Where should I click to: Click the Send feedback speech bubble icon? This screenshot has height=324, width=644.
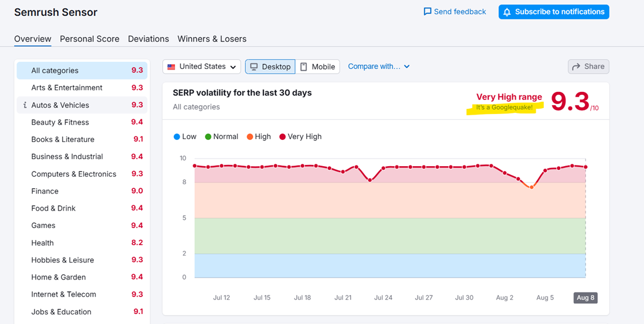(427, 12)
